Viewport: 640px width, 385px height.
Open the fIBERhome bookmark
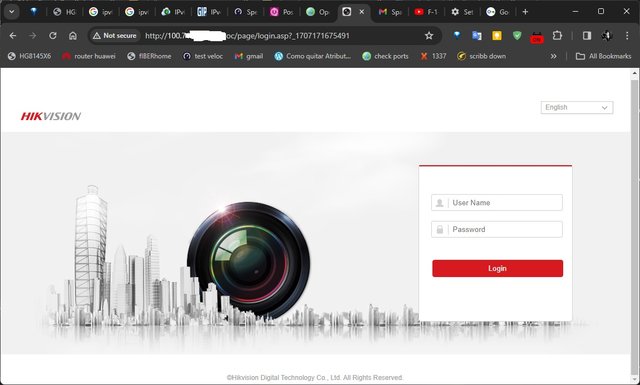(149, 56)
